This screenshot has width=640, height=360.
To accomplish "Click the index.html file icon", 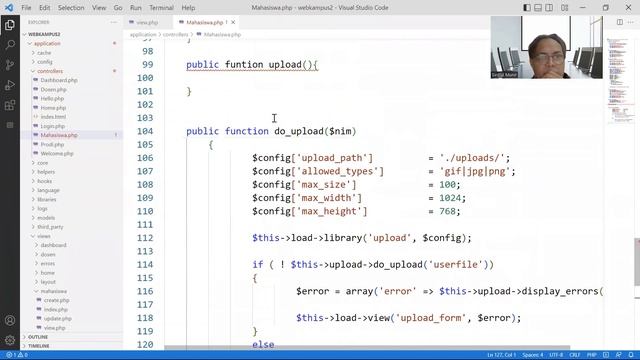I will [36, 117].
